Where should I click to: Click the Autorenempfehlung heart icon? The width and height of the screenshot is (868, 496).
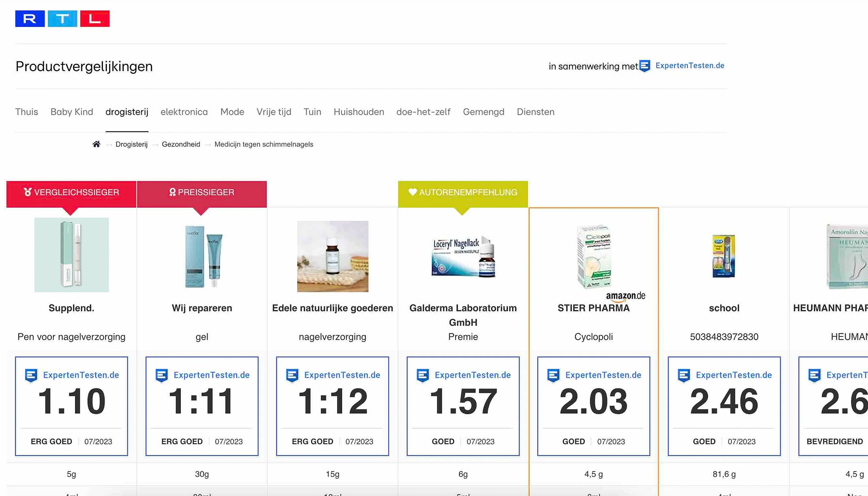pyautogui.click(x=412, y=192)
